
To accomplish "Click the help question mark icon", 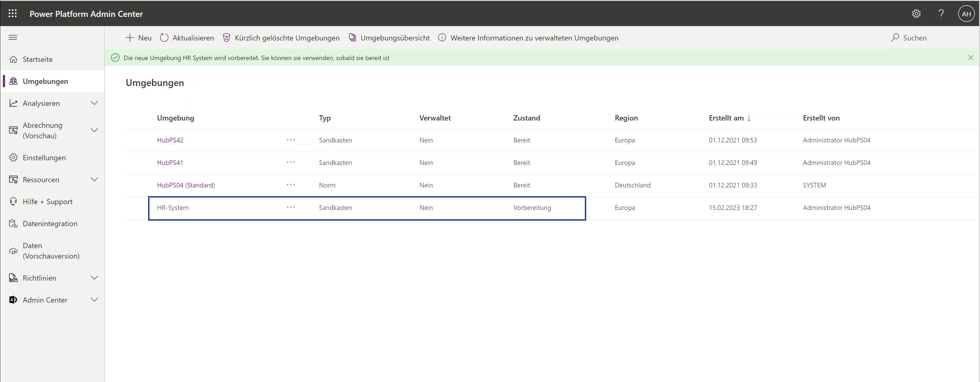I will point(941,14).
